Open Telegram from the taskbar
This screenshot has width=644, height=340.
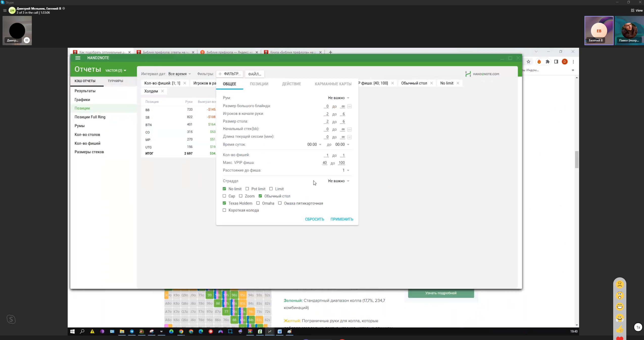(x=132, y=331)
